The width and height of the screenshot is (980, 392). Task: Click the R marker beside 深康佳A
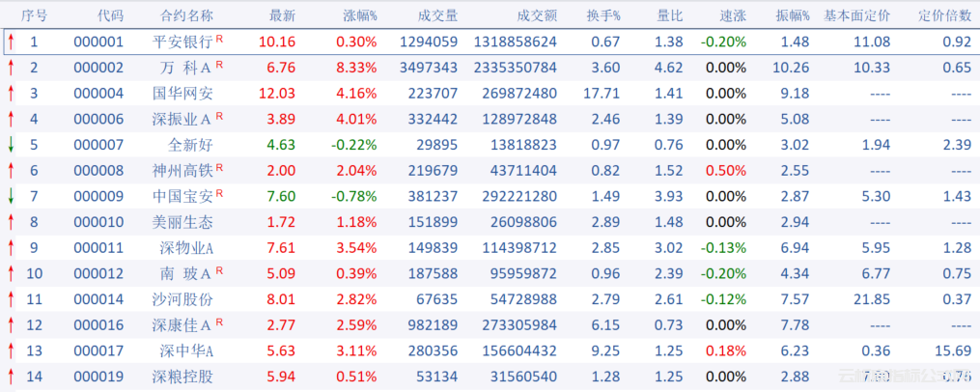219,322
